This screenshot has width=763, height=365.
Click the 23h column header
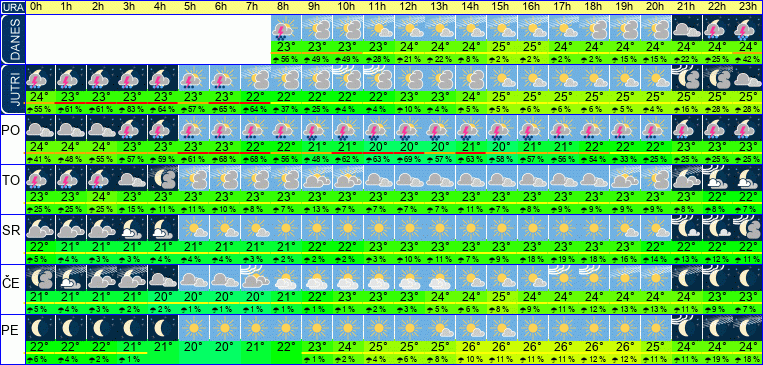(747, 7)
